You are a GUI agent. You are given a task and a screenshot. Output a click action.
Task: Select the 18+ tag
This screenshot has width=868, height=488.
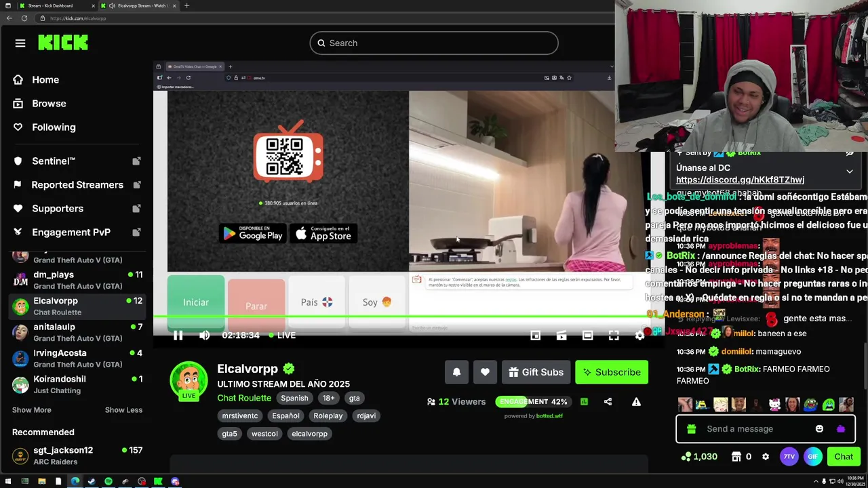point(328,399)
